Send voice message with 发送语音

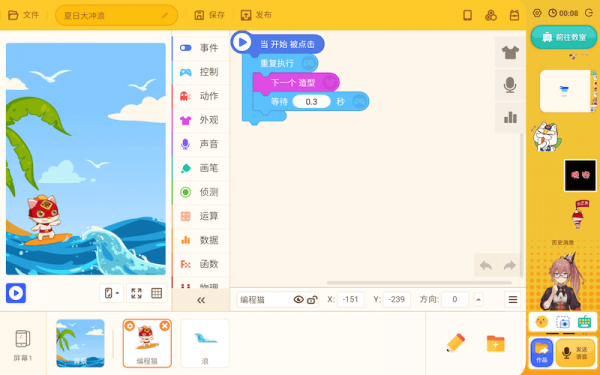(575, 353)
